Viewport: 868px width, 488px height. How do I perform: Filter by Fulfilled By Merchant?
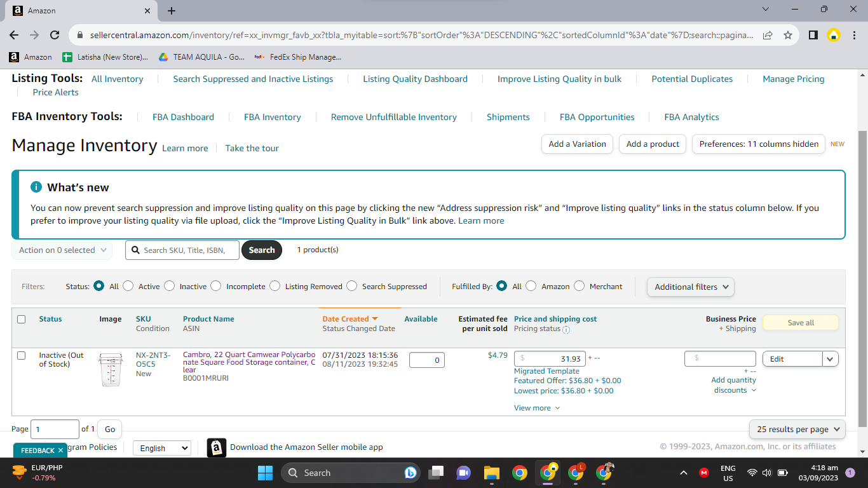click(x=579, y=286)
